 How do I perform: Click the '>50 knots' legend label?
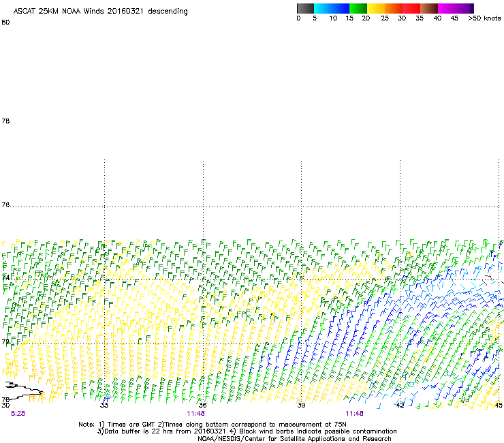(484, 18)
